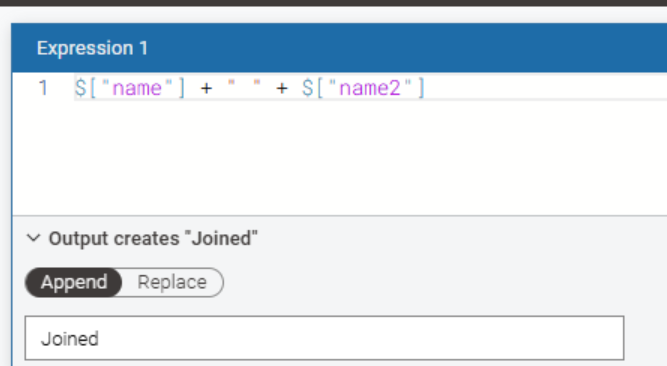Image resolution: width=667 pixels, height=366 pixels.
Task: Click the closing bracket after "name2"
Action: tap(421, 88)
